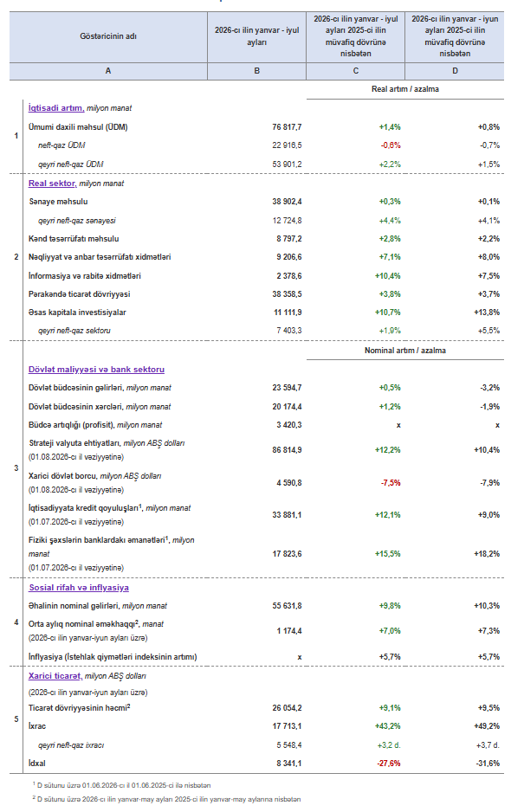
Task: Select column header letter C
Action: point(355,71)
